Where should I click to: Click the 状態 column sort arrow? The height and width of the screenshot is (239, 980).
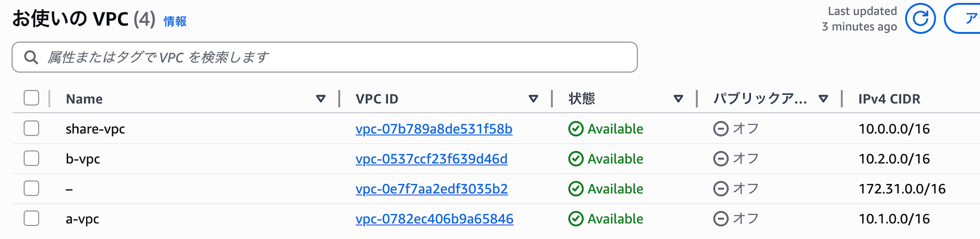tap(679, 99)
